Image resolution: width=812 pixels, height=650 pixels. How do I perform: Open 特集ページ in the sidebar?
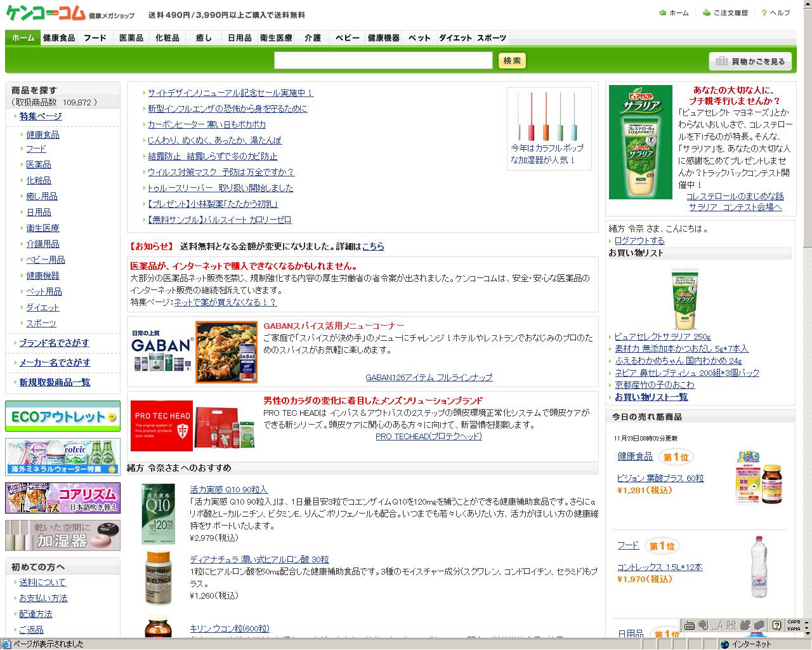tap(41, 116)
